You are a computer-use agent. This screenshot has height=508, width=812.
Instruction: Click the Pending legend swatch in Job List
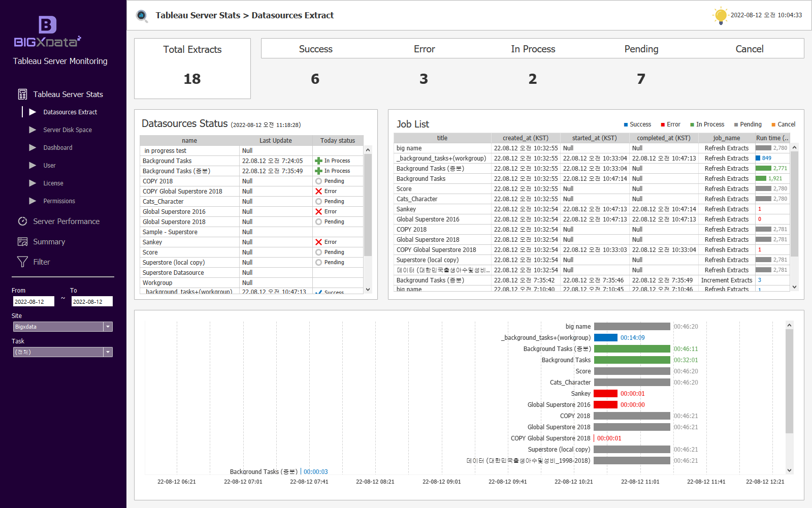pos(736,124)
